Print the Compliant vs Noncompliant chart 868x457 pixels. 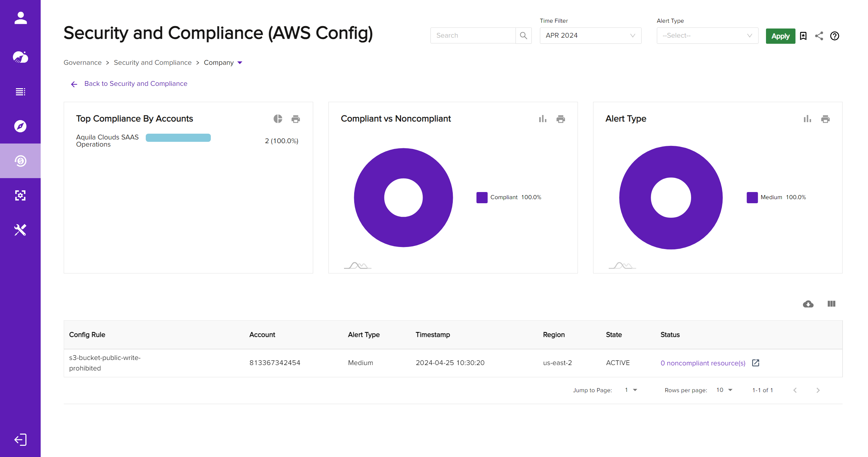pyautogui.click(x=561, y=119)
